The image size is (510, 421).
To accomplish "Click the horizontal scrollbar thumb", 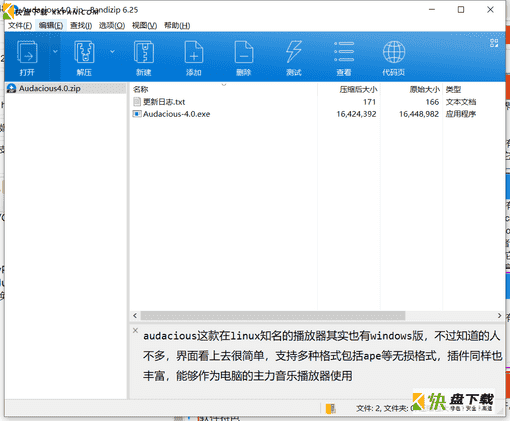I will (x=273, y=315).
